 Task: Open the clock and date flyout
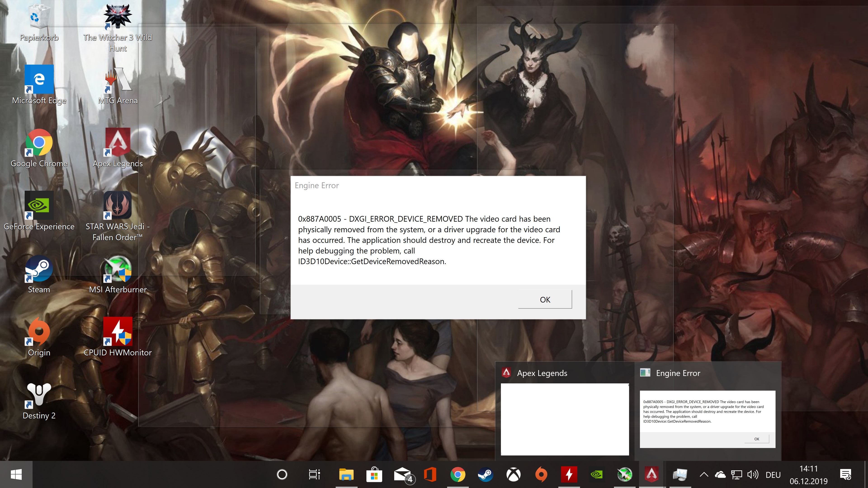pyautogui.click(x=808, y=475)
